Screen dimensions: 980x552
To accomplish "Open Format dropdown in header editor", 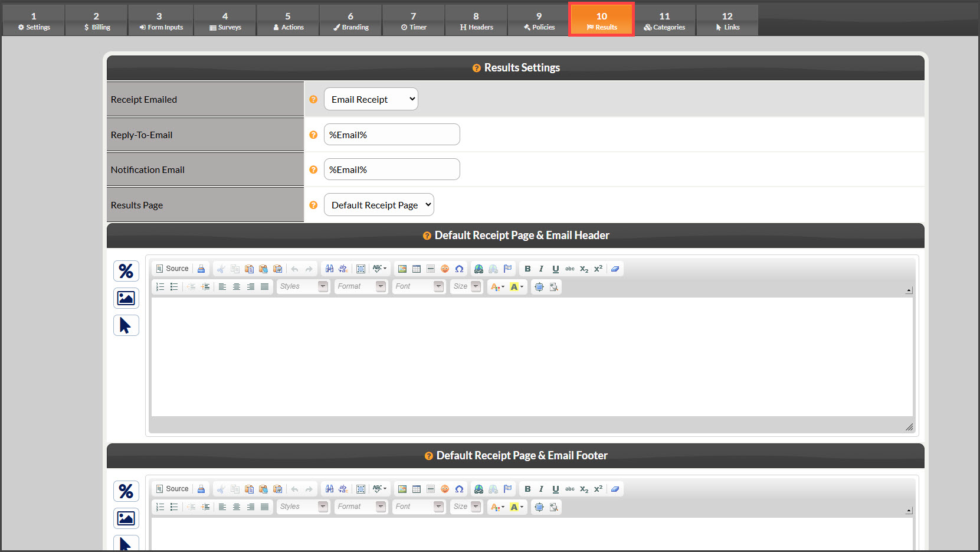I will click(x=361, y=286).
